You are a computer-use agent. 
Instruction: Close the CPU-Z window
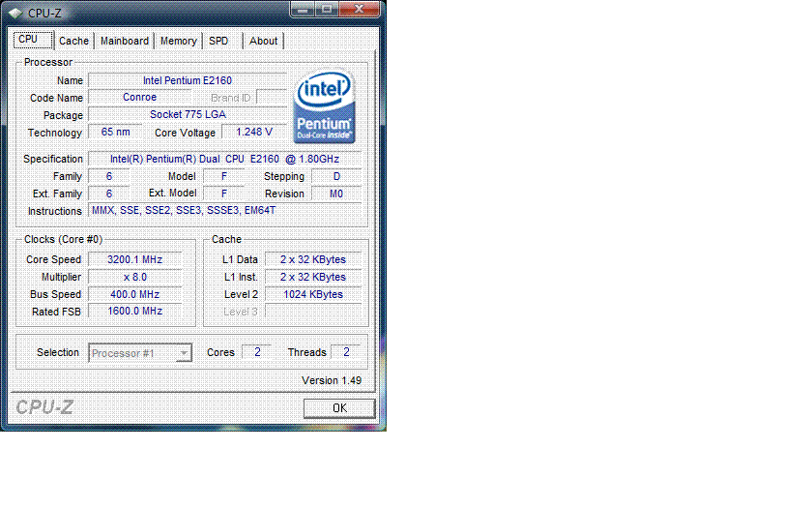[x=360, y=9]
